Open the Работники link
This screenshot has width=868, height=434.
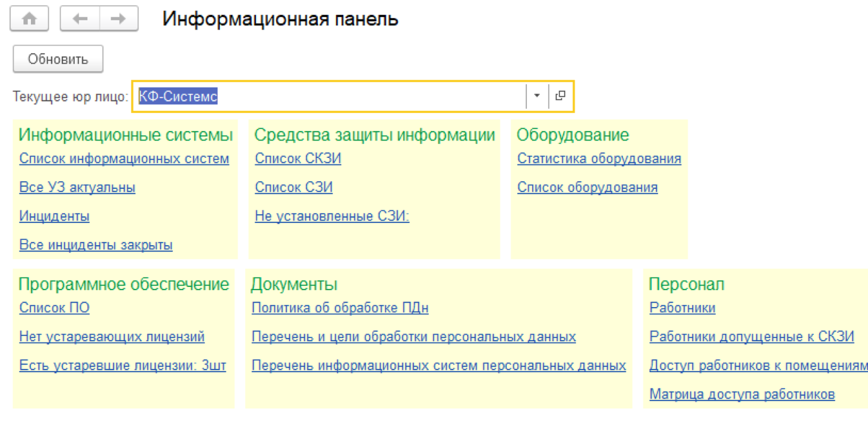pos(682,308)
